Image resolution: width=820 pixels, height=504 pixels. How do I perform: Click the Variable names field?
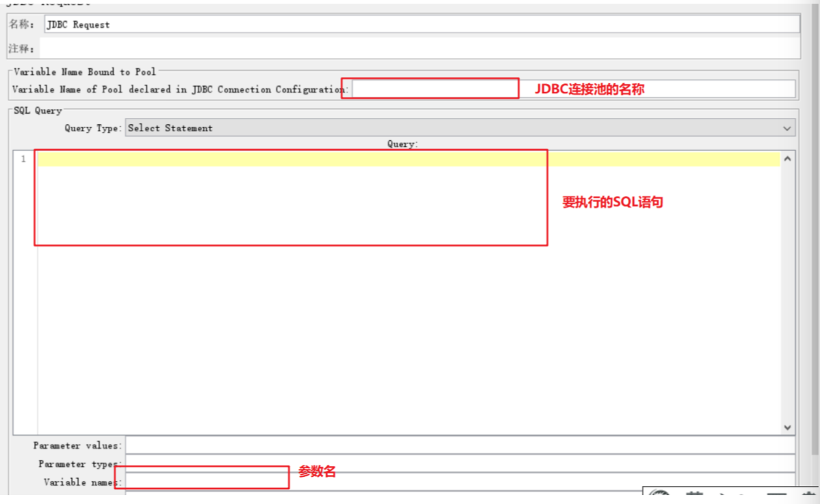[x=460, y=482]
